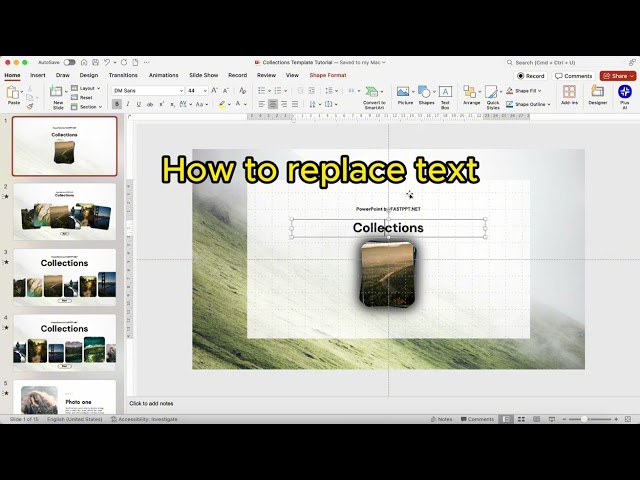640x480 pixels.
Task: Click the Increase Indent icon
Action: pos(311,91)
